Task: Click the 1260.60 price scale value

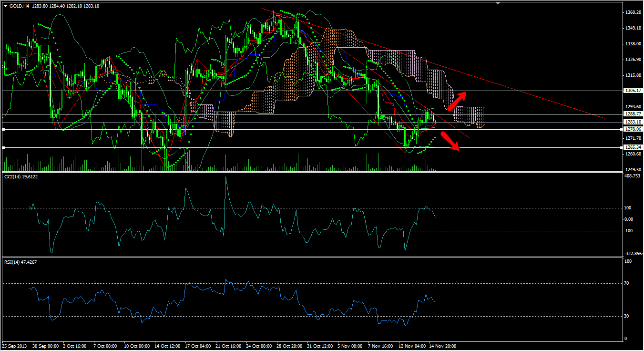Action: tap(634, 154)
